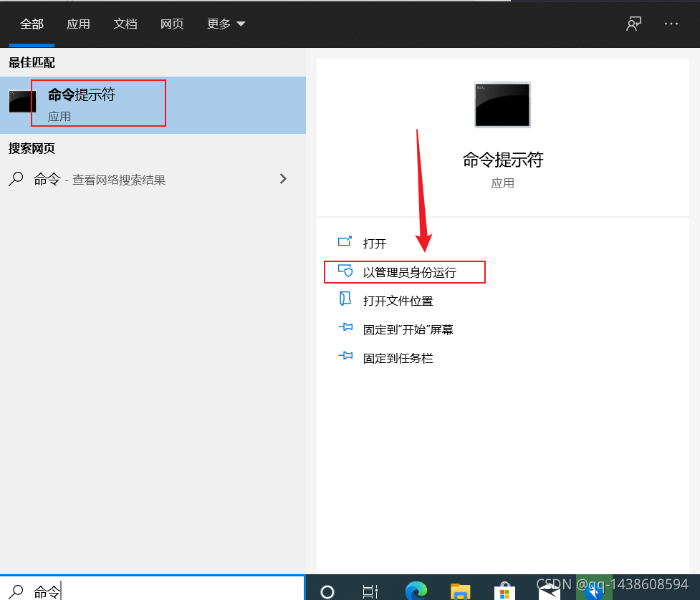
Task: Open Mail app from the taskbar
Action: [549, 592]
